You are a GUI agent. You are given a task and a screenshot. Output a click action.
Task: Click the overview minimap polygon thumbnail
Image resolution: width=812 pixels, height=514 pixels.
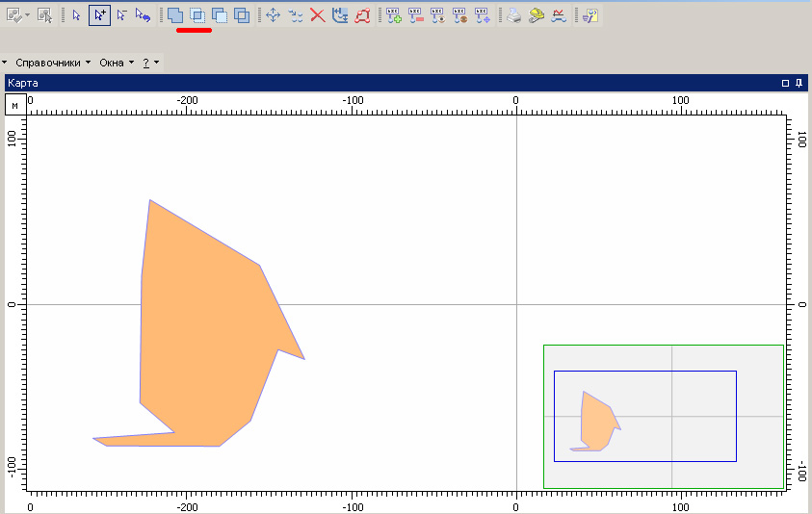(x=597, y=422)
